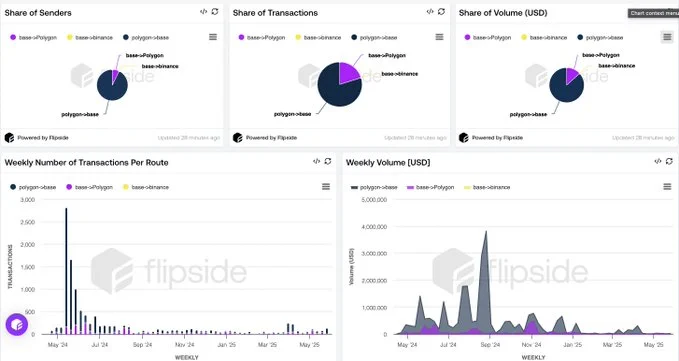
Task: Toggle polygon->base legend in Weekly Transactions chart
Action: [33, 187]
